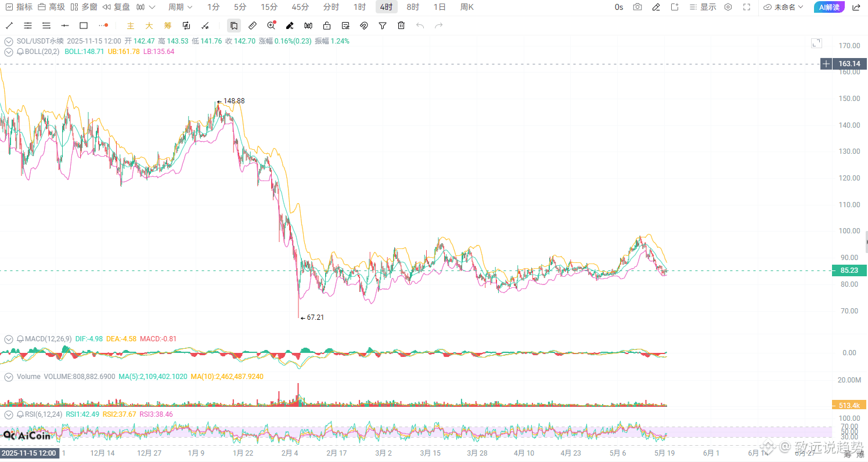This screenshot has height=462, width=868.
Task: Switch to the 8时 timeframe
Action: click(413, 7)
